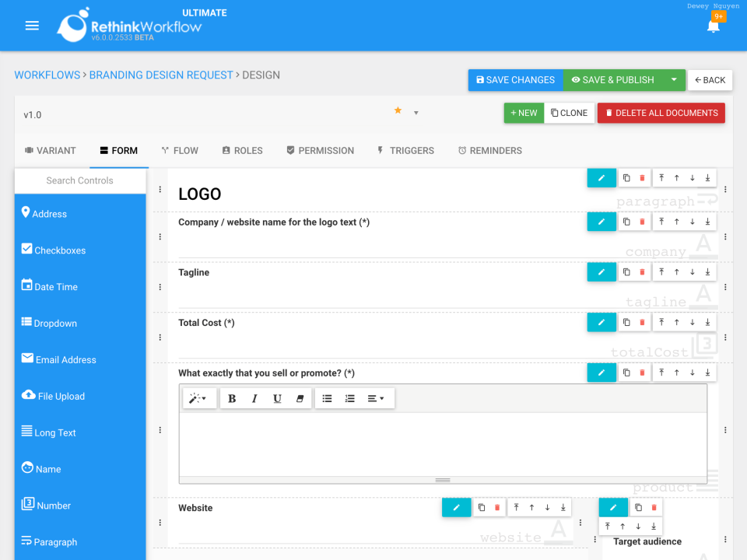Delete the Company name field via trash icon
The width and height of the screenshot is (747, 560).
(642, 221)
